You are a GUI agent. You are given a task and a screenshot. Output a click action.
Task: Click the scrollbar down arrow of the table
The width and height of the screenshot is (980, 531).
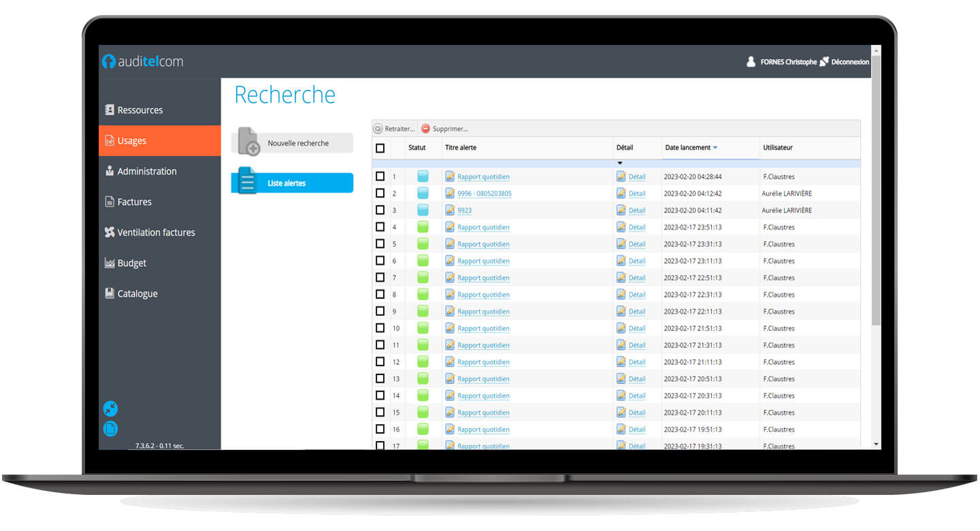[x=876, y=444]
